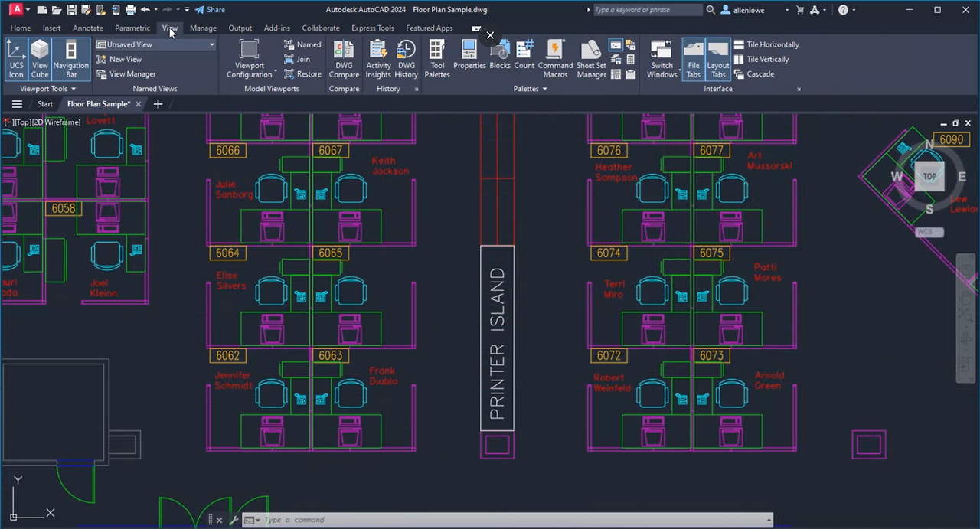Open the Unsaved View dropdown
The width and height of the screenshot is (980, 529).
coord(211,44)
